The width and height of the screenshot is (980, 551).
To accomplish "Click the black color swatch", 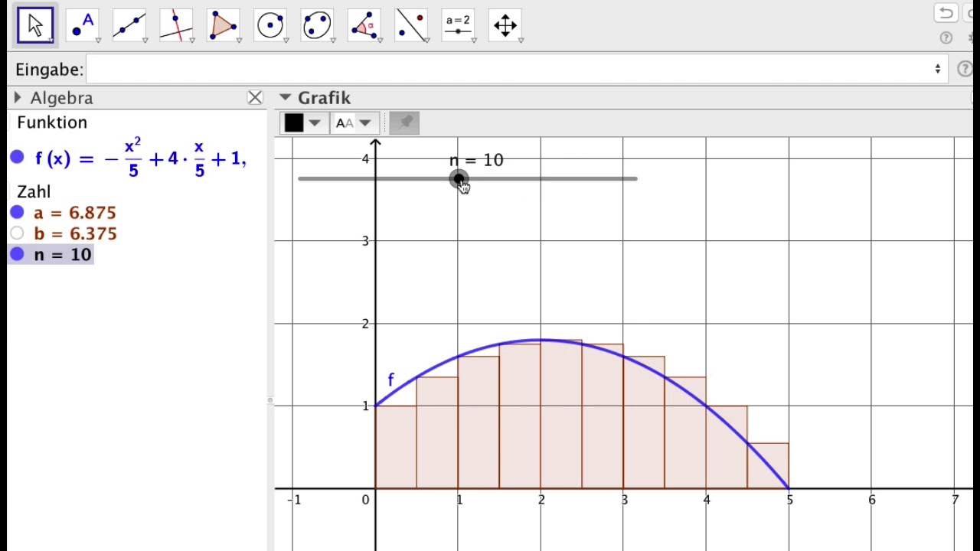I will pos(294,123).
